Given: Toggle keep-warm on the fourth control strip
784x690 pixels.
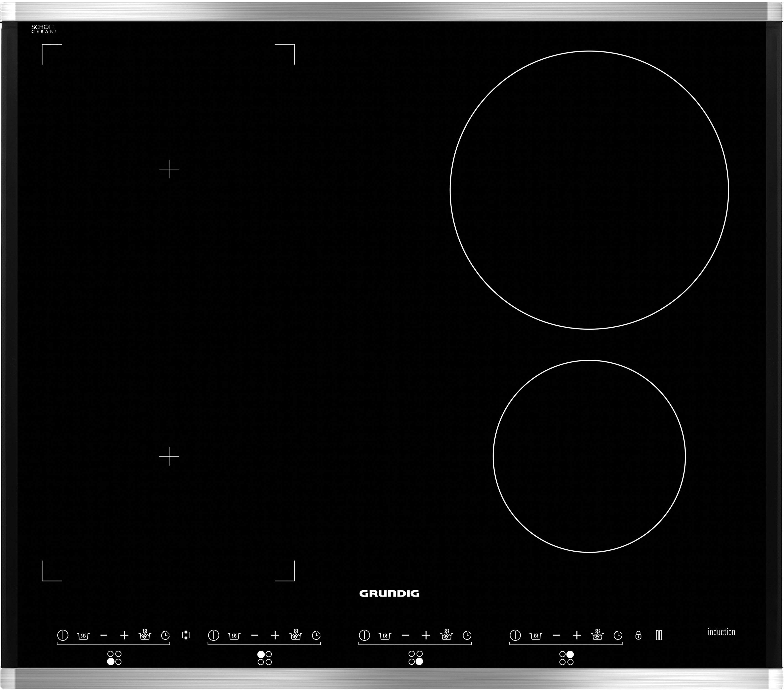Looking at the screenshot, I should [x=535, y=635].
